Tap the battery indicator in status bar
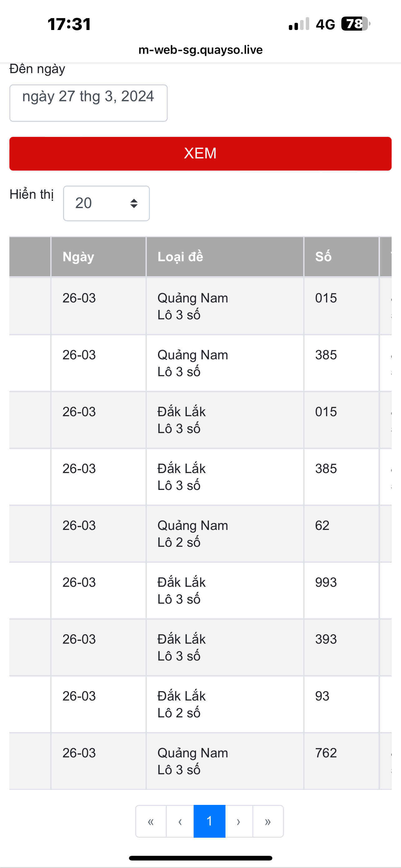The width and height of the screenshot is (401, 868). [355, 24]
